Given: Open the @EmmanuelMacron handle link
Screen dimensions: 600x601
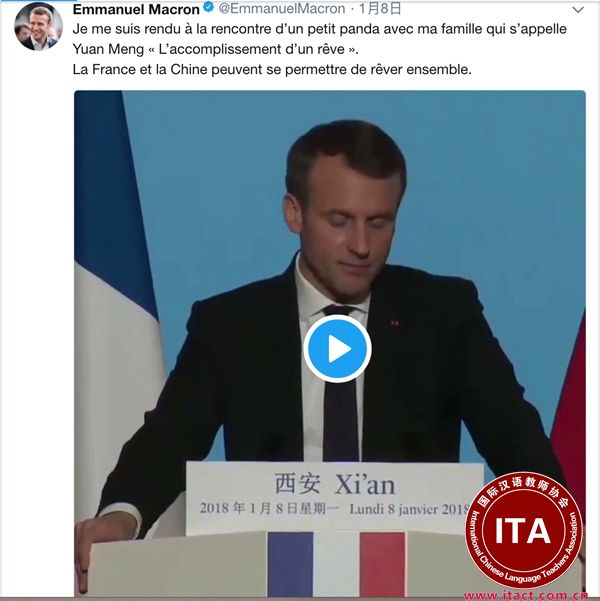Looking at the screenshot, I should click(282, 9).
